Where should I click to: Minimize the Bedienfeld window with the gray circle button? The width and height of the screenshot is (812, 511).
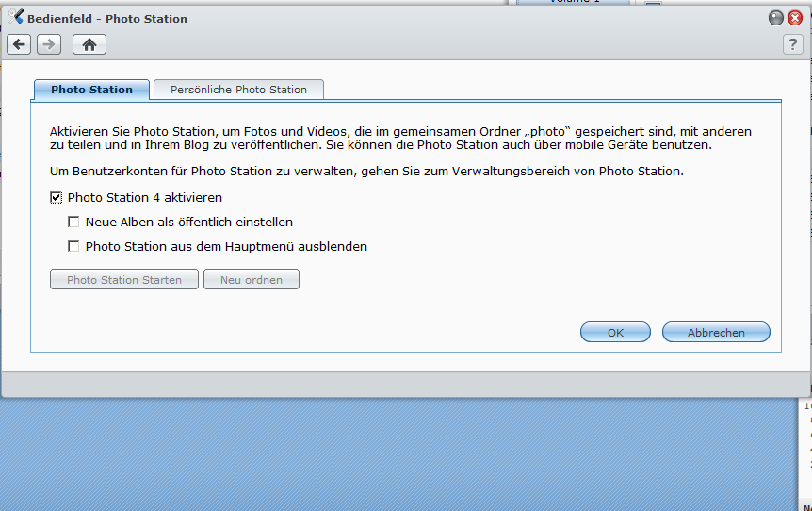776,18
